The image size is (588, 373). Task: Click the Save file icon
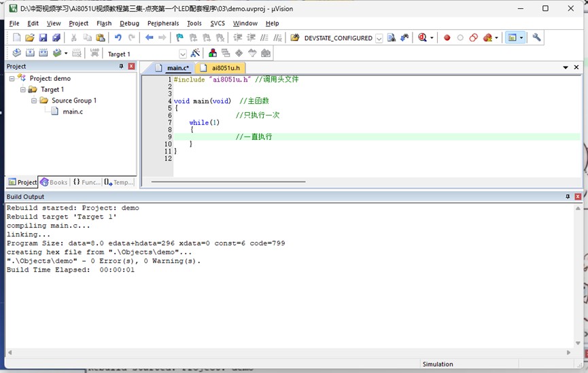(43, 38)
